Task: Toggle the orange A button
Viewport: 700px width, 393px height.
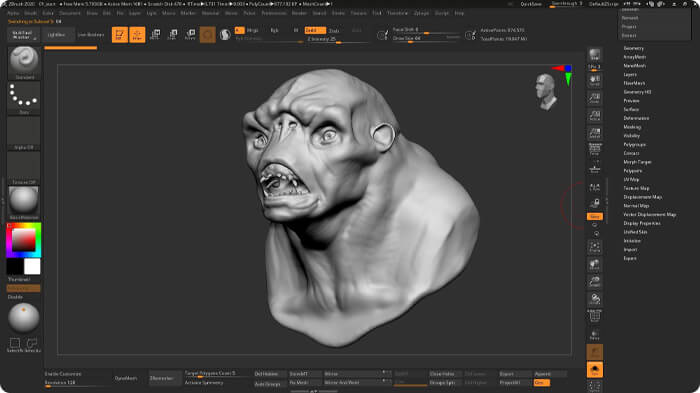Action: [240, 30]
